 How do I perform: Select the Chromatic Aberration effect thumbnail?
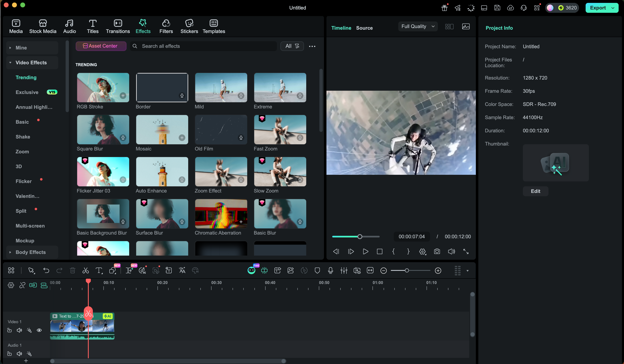coord(221,214)
